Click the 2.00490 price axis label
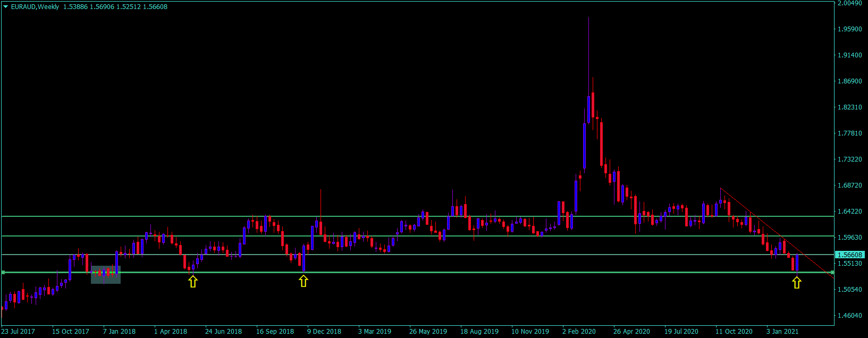868x338 pixels. 850,3
